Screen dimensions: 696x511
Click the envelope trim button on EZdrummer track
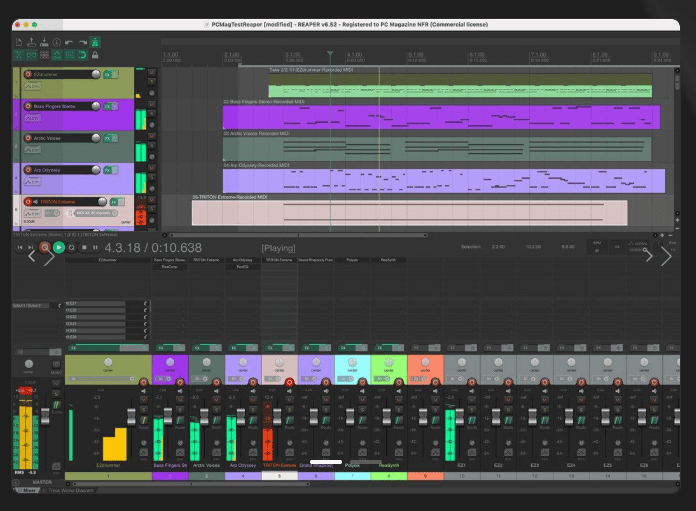(32, 86)
